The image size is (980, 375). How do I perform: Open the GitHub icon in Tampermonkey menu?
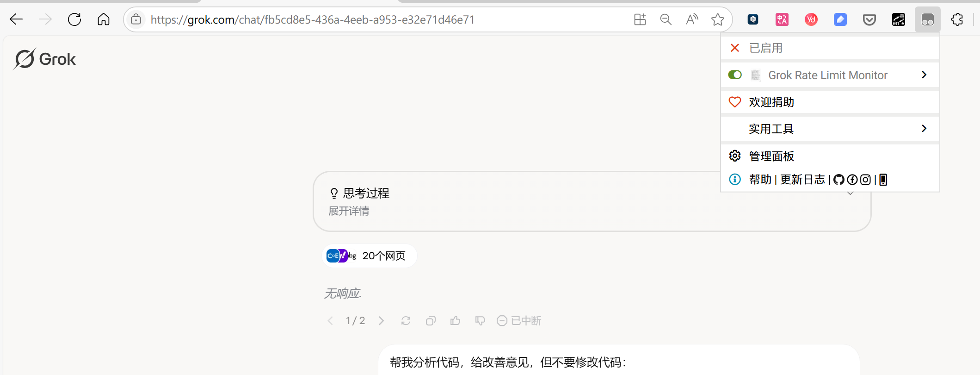pos(839,180)
